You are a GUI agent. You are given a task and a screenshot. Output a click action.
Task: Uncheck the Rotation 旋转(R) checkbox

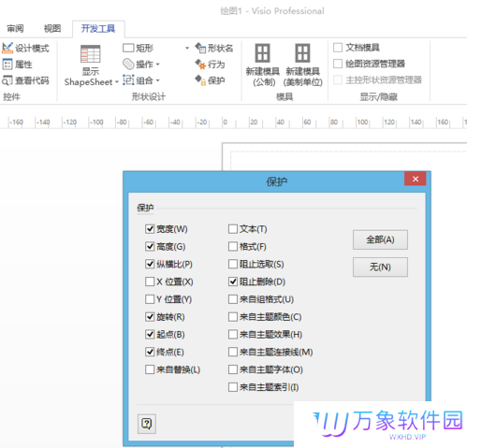(150, 317)
